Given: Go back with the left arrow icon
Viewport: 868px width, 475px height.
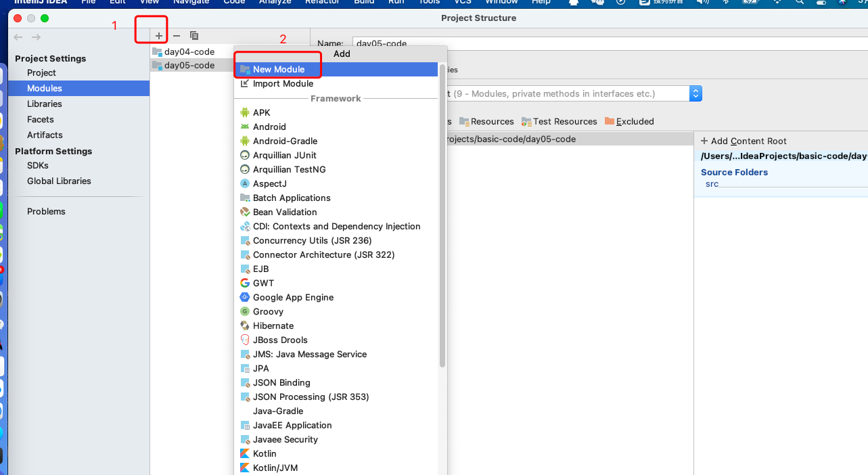Looking at the screenshot, I should [x=18, y=37].
